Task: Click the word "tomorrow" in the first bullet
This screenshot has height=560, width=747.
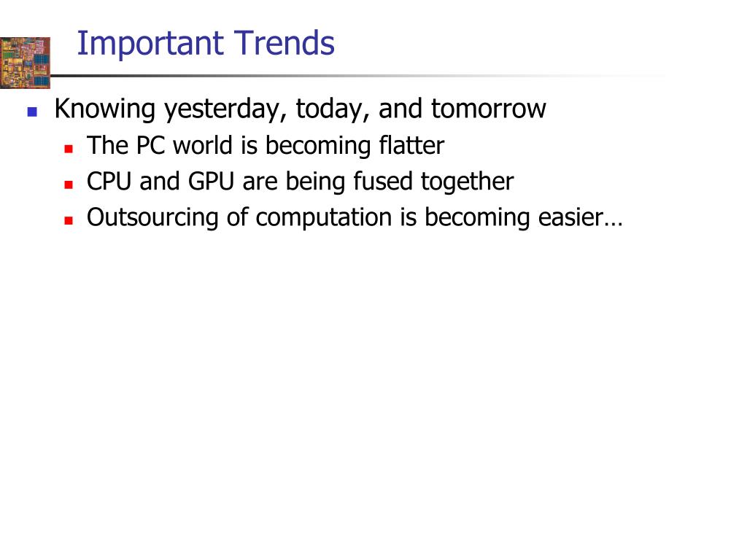Action: (x=488, y=109)
